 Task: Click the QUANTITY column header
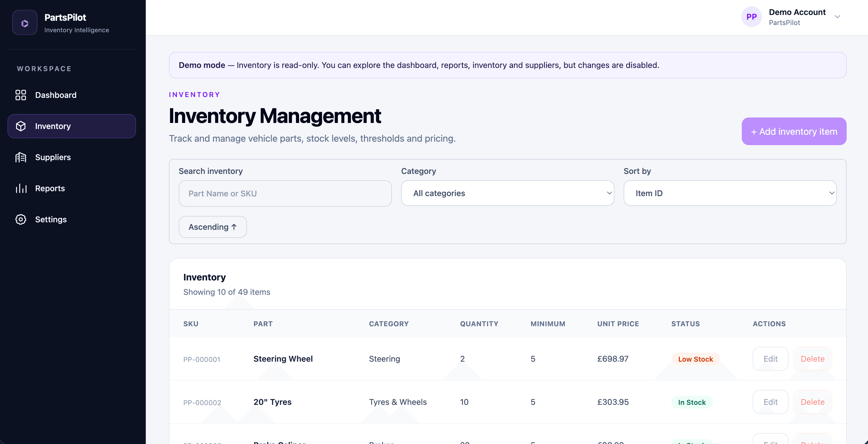479,324
